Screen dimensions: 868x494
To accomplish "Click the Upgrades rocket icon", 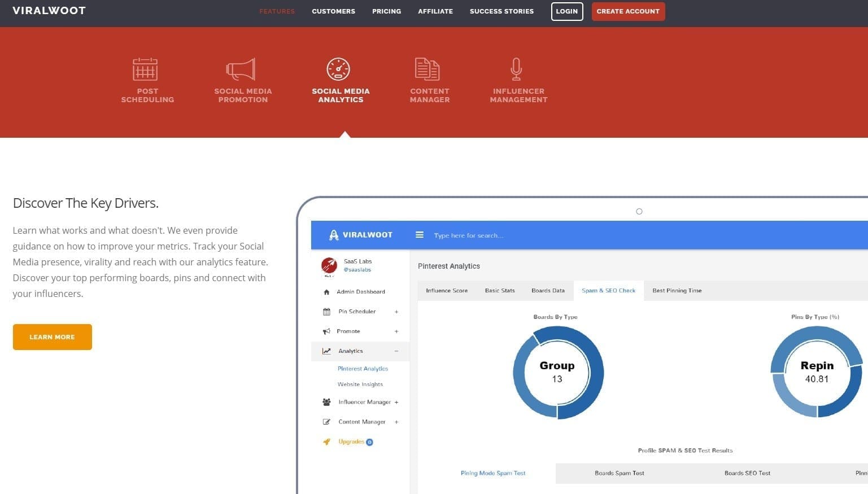I will pyautogui.click(x=326, y=442).
